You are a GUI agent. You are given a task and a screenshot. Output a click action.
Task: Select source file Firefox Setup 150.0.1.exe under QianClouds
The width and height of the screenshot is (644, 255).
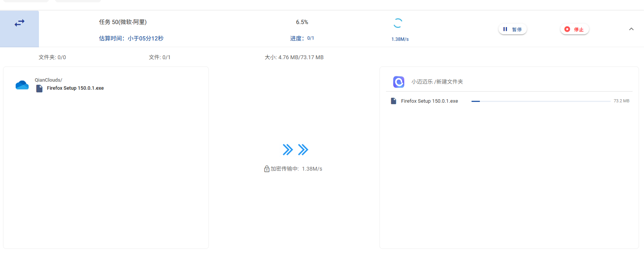click(75, 88)
